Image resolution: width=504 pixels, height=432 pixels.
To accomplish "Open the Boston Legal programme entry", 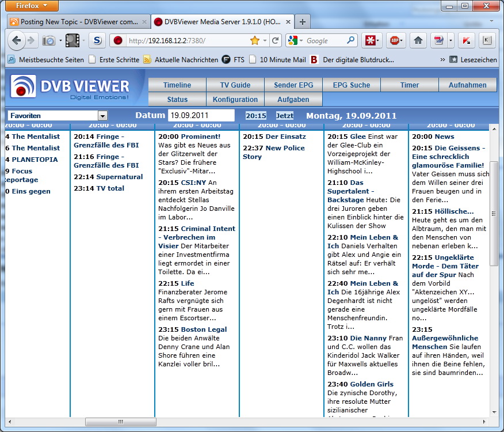I will coord(204,329).
